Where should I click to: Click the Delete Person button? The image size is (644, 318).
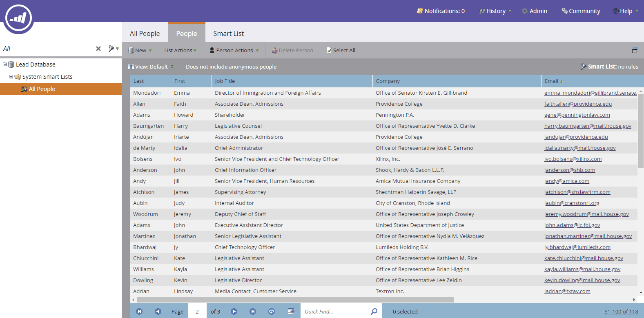coord(293,50)
